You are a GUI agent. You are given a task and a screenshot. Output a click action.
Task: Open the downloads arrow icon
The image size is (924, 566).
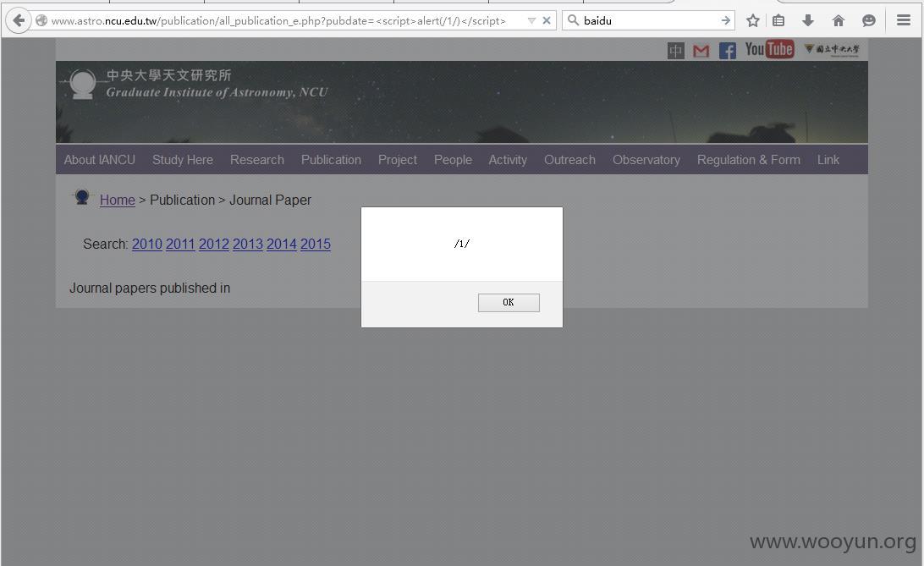pos(808,20)
